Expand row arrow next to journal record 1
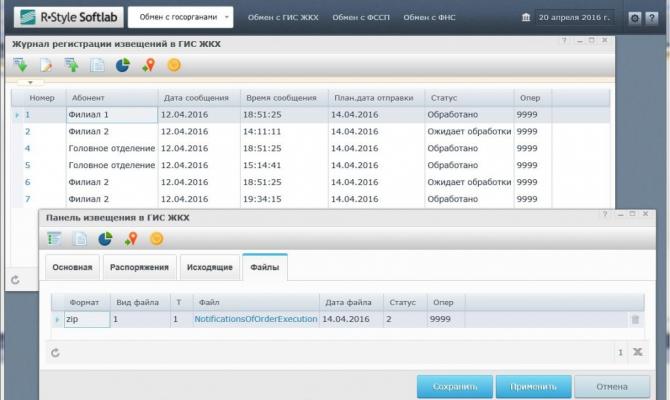The image size is (670, 400). [17, 115]
